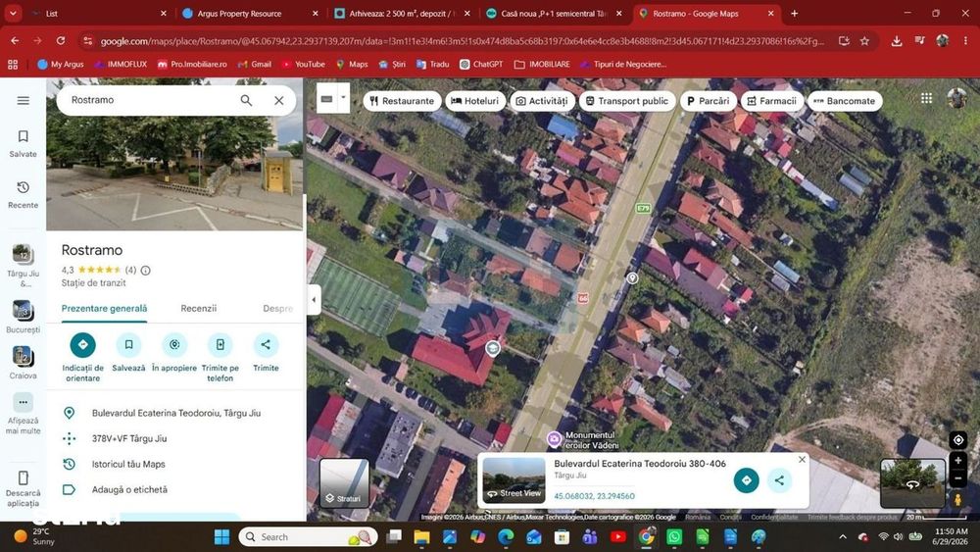The width and height of the screenshot is (980, 552).
Task: Reload the page
Action: 61,40
